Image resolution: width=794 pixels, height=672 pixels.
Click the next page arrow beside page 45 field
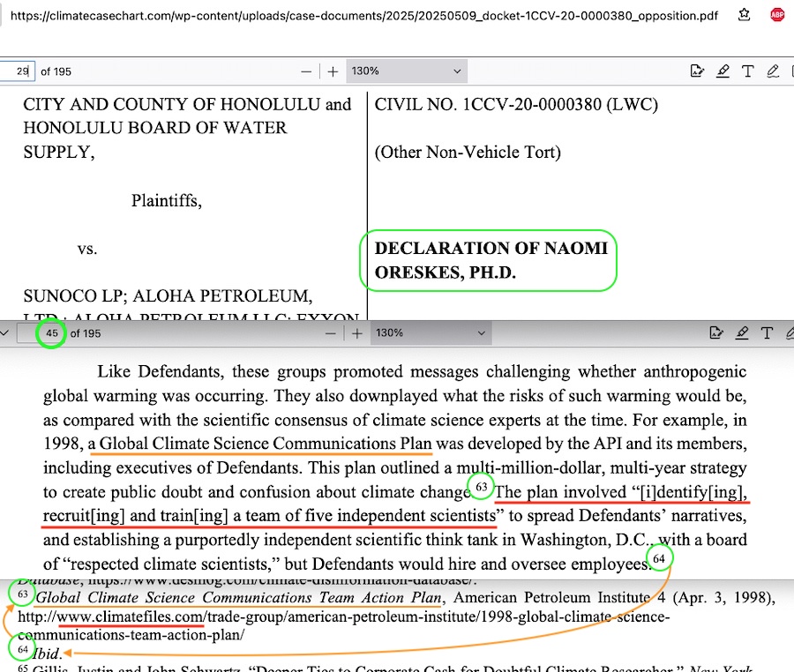(6, 333)
